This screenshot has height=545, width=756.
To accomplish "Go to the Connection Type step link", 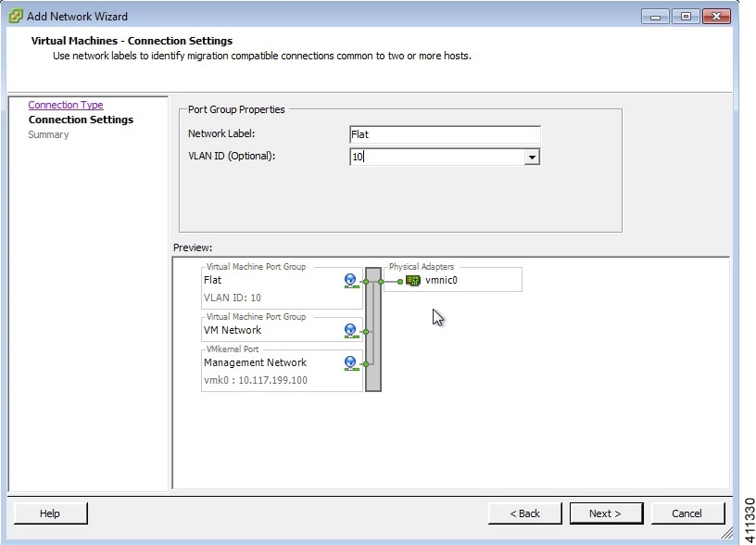I will [x=66, y=105].
